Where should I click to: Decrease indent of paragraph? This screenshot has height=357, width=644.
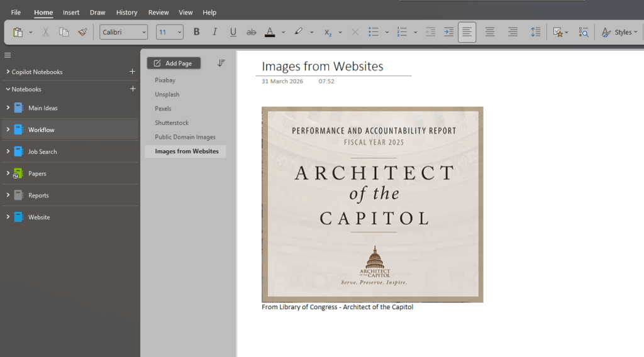click(x=430, y=32)
